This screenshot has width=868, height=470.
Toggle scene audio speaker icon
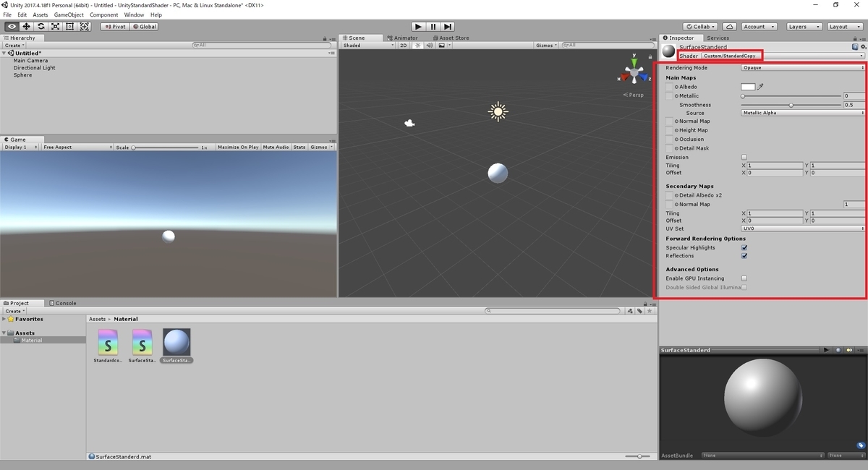[x=428, y=46]
